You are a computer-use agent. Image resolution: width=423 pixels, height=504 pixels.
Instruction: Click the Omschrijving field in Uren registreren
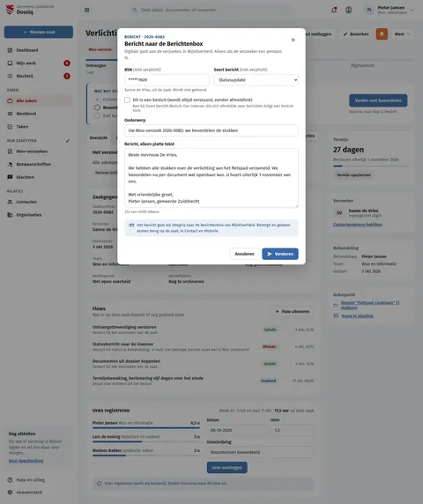(x=260, y=452)
